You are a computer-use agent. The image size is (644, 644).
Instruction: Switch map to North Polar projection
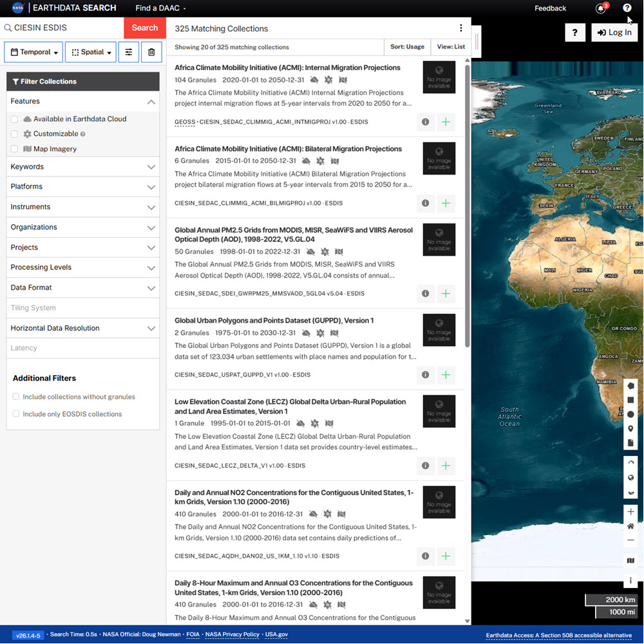pos(630,463)
